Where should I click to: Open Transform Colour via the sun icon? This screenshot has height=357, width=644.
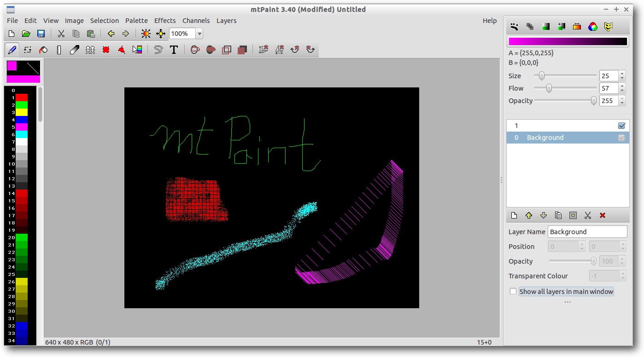point(146,34)
